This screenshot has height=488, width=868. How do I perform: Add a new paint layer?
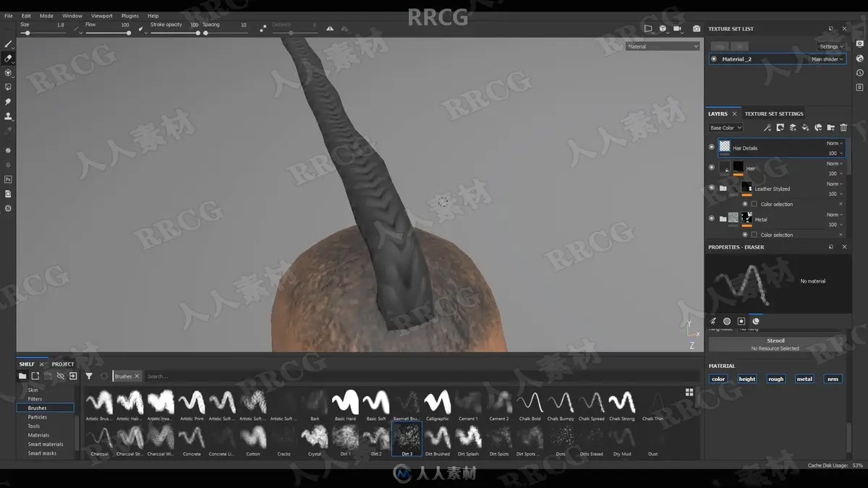click(793, 128)
